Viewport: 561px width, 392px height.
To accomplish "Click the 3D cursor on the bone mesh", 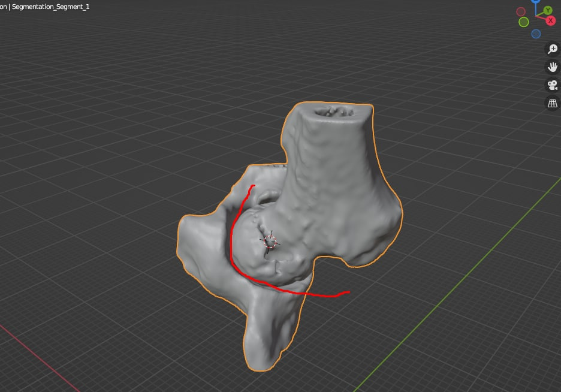I will (270, 242).
